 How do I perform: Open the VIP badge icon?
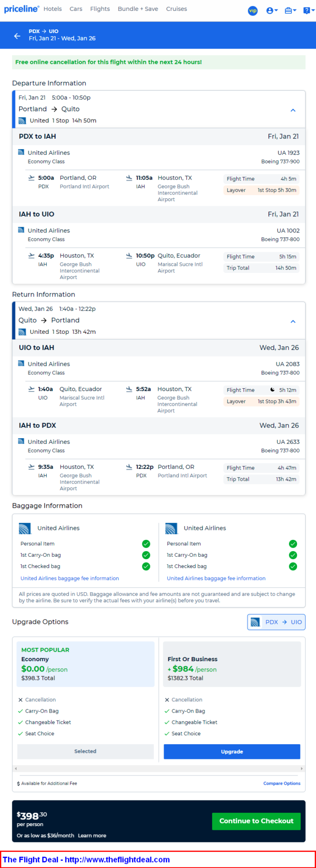[x=253, y=10]
